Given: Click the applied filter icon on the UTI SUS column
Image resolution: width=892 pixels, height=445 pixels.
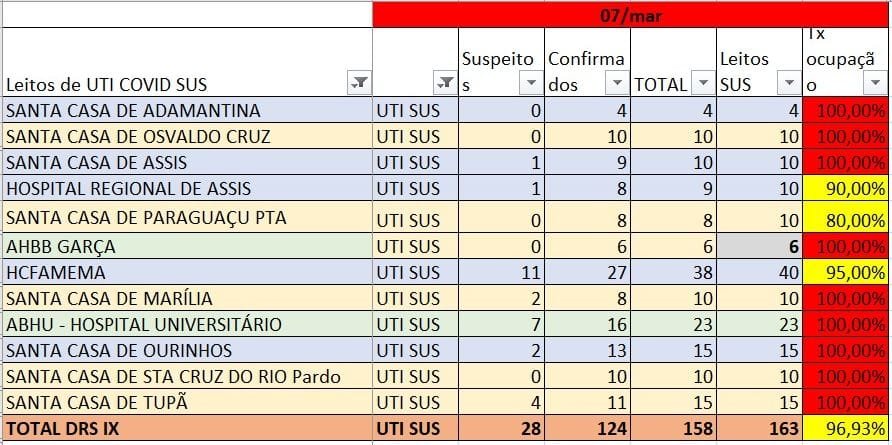Looking at the screenshot, I should click(x=445, y=84).
